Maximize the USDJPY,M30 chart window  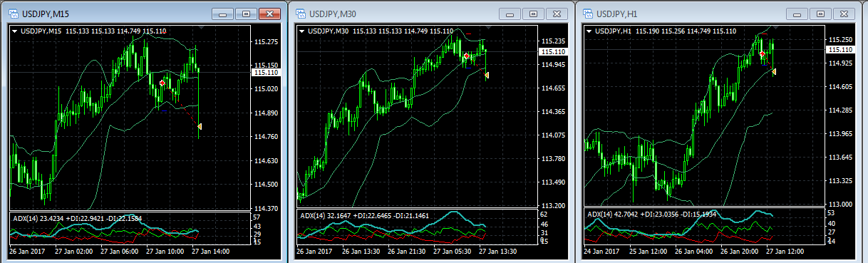[x=533, y=14]
